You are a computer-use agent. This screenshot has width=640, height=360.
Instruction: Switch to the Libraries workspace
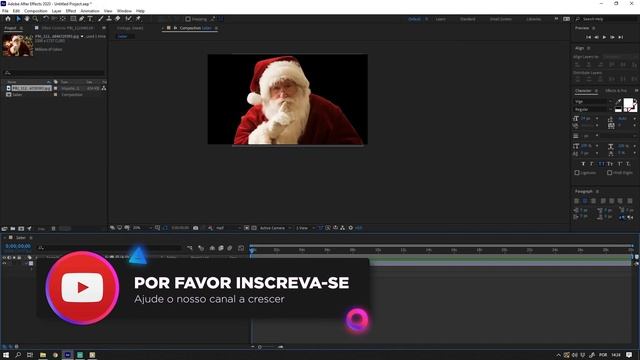click(533, 19)
